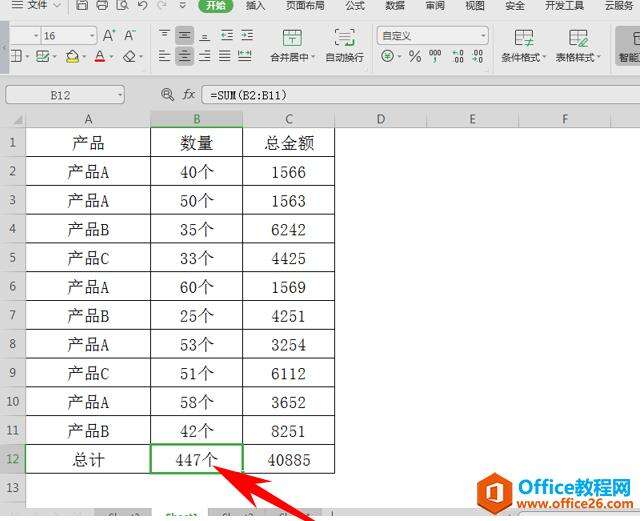Viewport: 640px width, 521px height.
Task: Select the 总计 cell
Action: (x=88, y=459)
